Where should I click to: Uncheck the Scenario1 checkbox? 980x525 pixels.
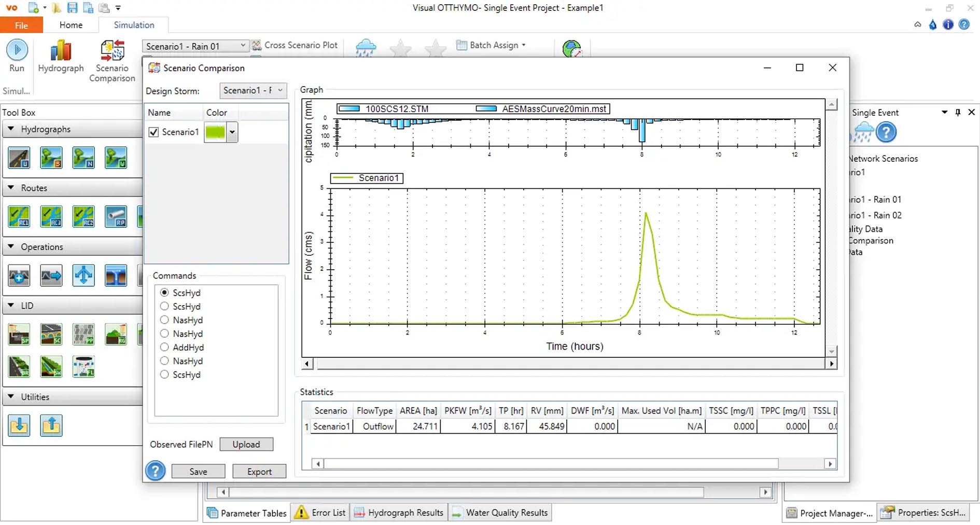tap(153, 132)
